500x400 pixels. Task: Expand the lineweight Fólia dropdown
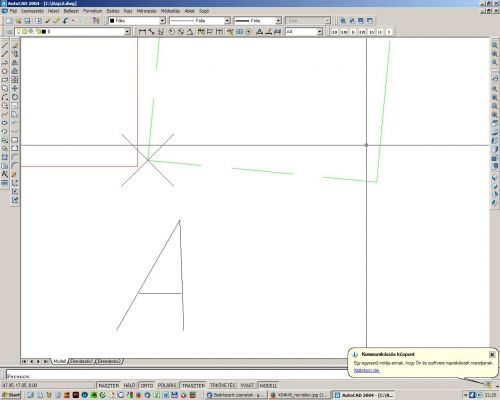257,21
